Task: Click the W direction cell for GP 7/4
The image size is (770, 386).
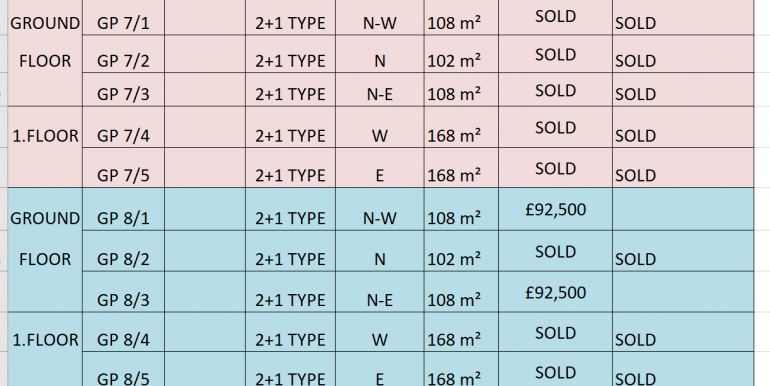Action: (380, 127)
